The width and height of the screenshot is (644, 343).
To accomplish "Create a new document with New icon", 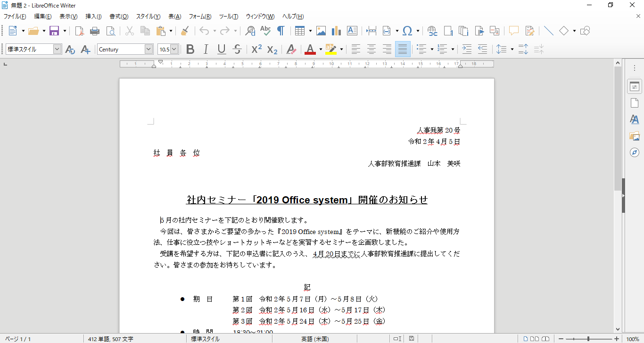I will point(13,31).
